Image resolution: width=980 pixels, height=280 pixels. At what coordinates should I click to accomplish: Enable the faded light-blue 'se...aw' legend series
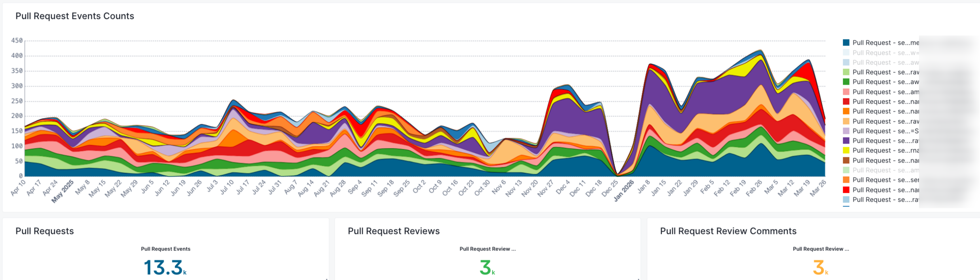point(881,62)
